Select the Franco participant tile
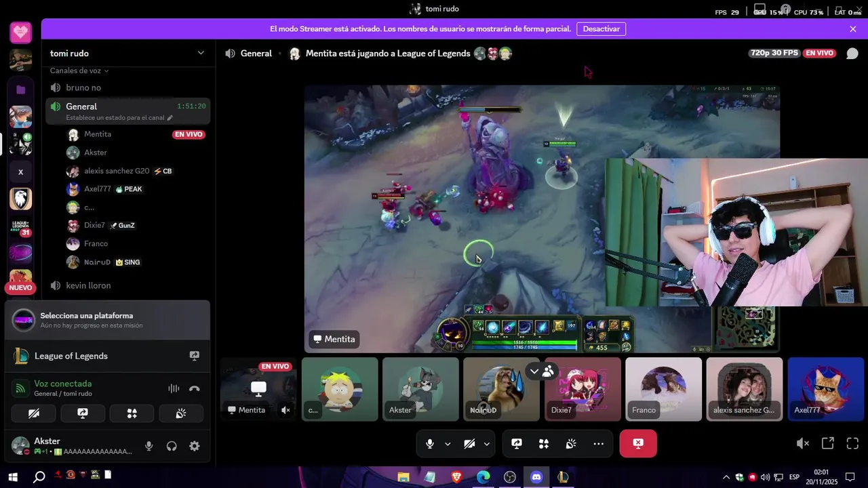This screenshot has height=488, width=868. [x=663, y=389]
